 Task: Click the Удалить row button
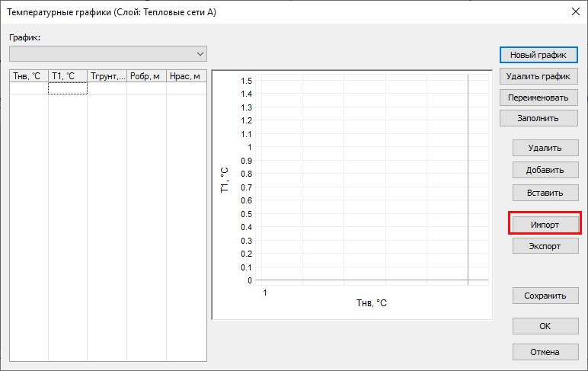tap(544, 149)
